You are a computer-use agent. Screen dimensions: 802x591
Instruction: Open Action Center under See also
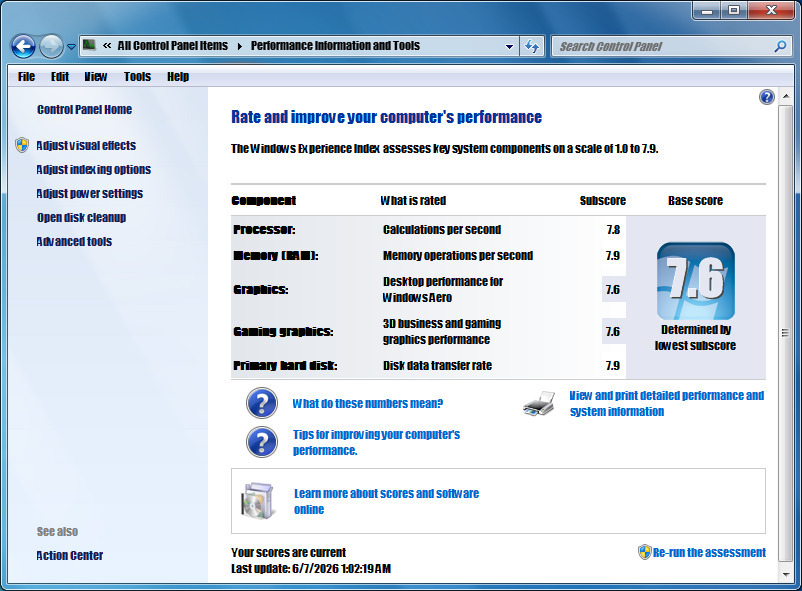(x=70, y=555)
